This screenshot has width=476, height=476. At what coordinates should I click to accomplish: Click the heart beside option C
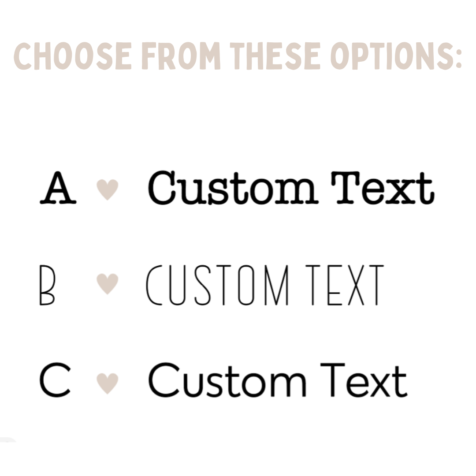(x=107, y=383)
